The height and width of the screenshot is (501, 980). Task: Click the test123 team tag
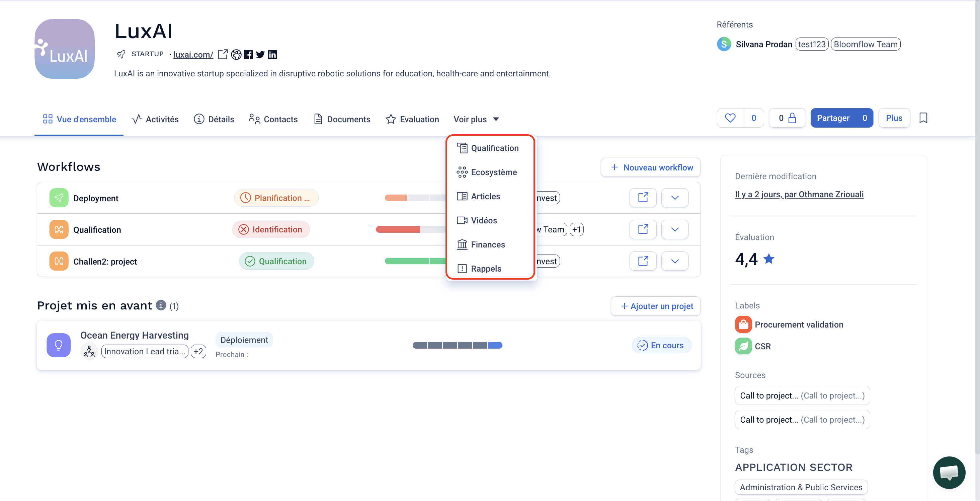pyautogui.click(x=811, y=44)
